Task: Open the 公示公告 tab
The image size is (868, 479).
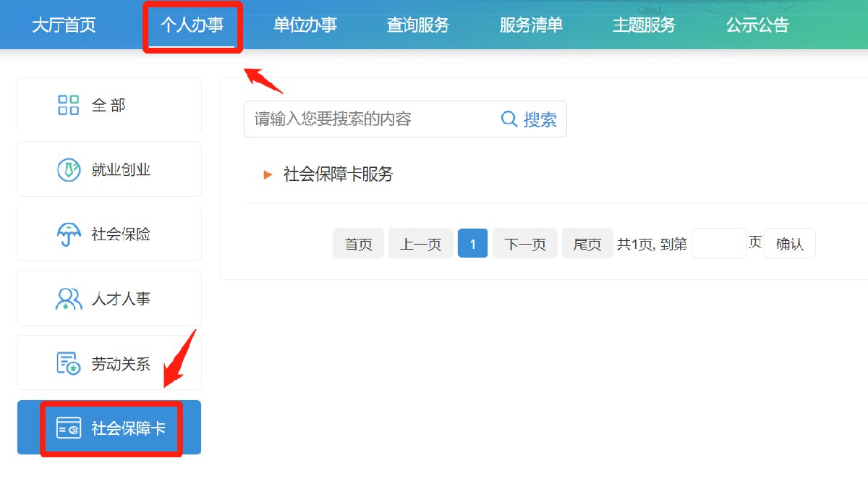Action: click(757, 25)
